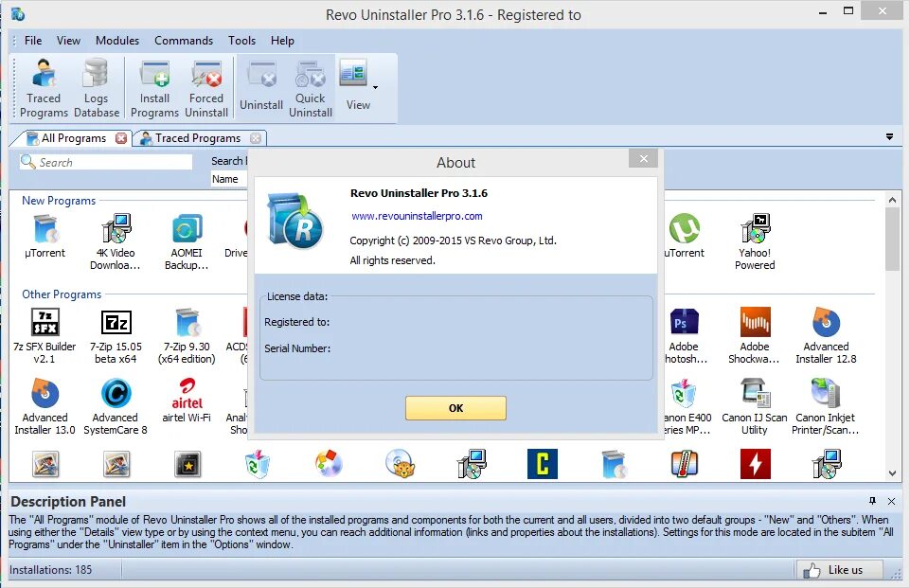Click the Uninstall toolbar button
This screenshot has height=588, width=910.
point(261,87)
